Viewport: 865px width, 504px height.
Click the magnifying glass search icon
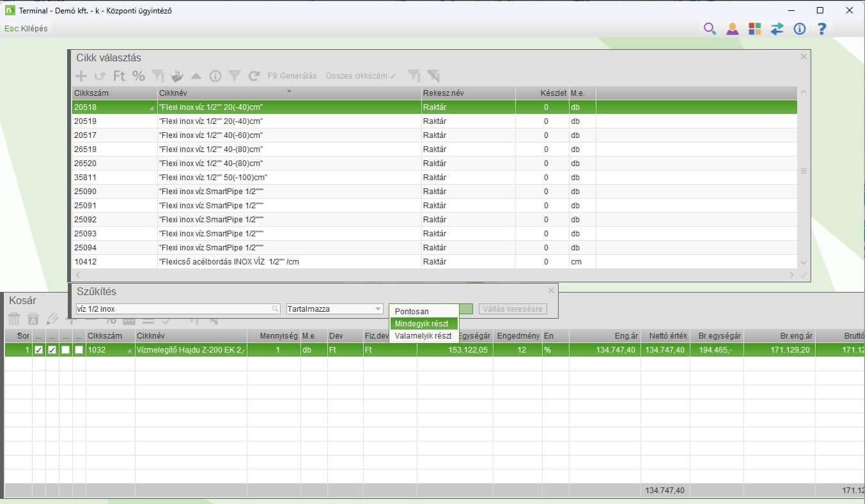click(710, 29)
